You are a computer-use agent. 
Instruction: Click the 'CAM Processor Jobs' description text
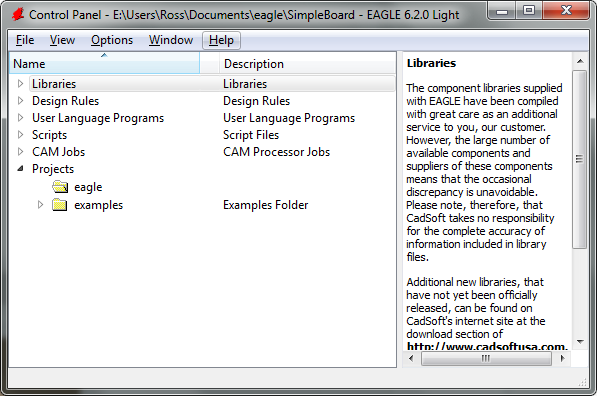pyautogui.click(x=276, y=152)
